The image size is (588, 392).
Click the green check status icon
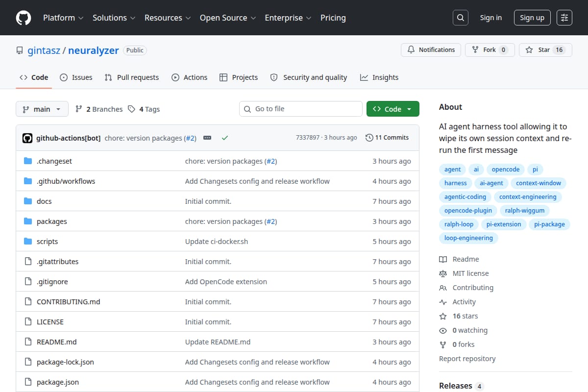tap(225, 138)
